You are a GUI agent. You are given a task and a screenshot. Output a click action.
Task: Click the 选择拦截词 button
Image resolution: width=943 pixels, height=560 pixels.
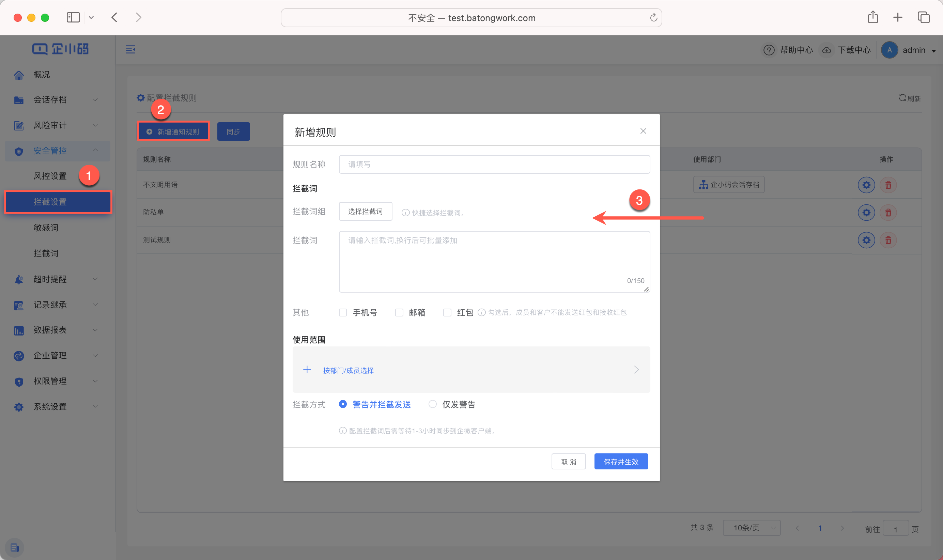[365, 211]
